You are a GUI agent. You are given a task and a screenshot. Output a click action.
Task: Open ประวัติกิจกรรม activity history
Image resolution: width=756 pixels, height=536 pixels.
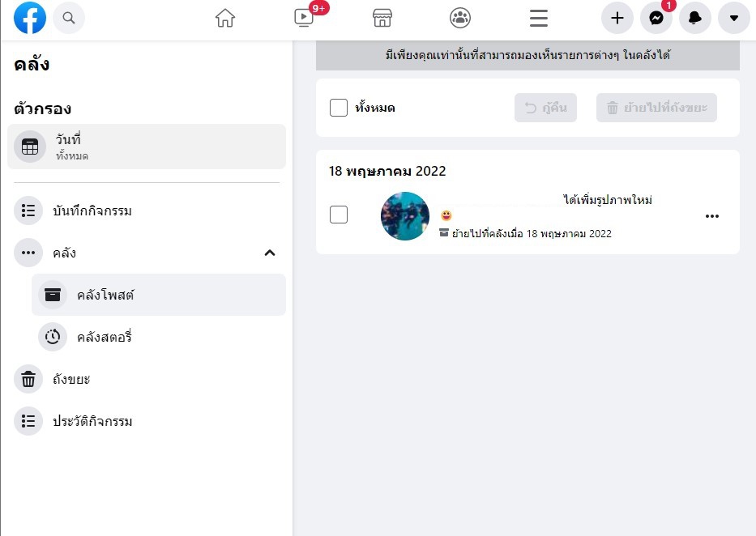coord(147,421)
